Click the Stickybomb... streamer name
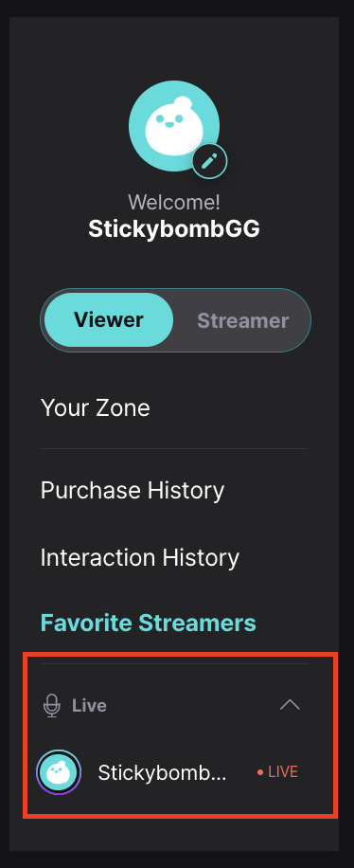 click(x=162, y=772)
